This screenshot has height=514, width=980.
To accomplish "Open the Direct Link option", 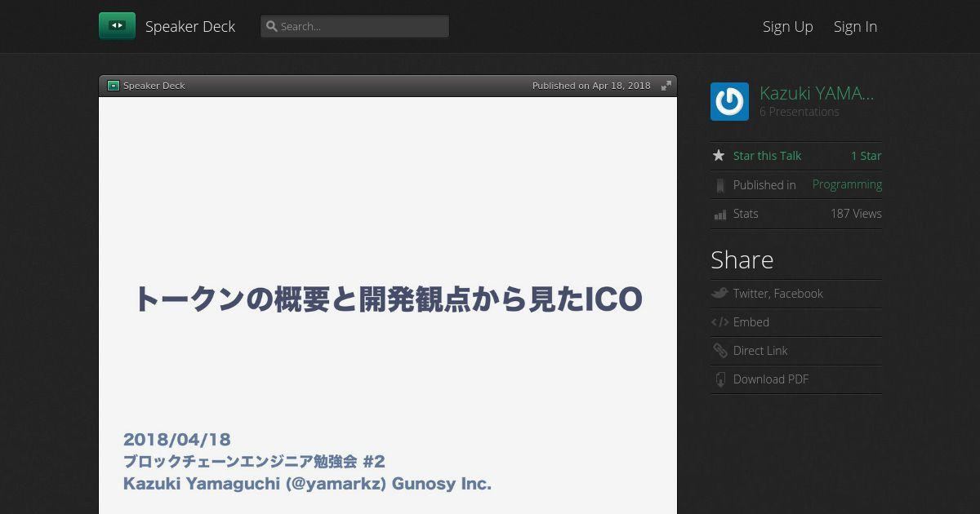I will pos(760,351).
